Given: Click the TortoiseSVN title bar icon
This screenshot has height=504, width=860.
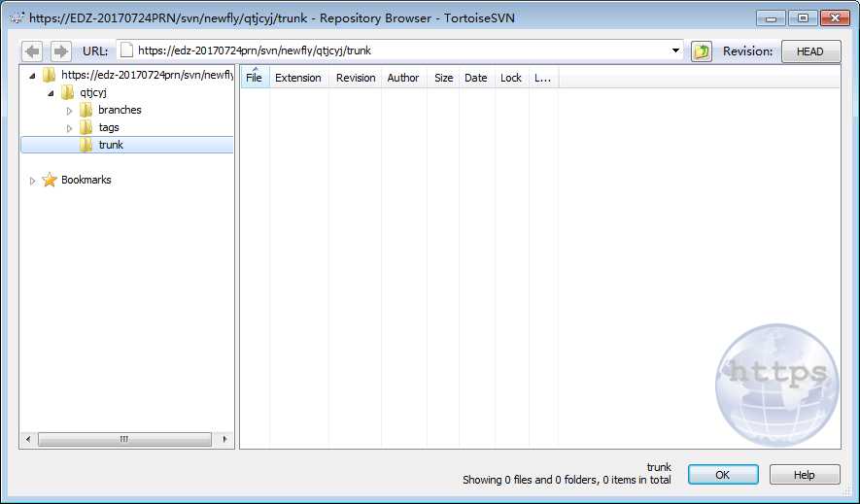Looking at the screenshot, I should tap(17, 17).
